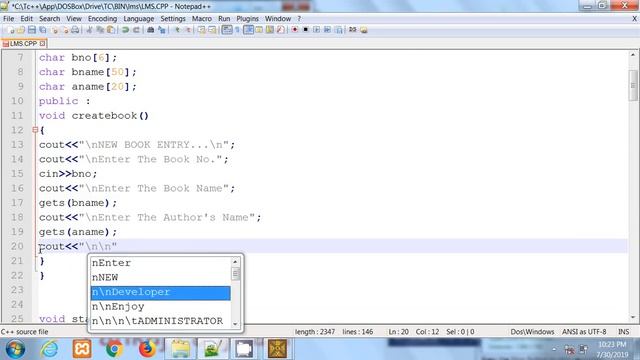The height and width of the screenshot is (360, 640).
Task: Open the Macro menu
Action: coord(202,19)
